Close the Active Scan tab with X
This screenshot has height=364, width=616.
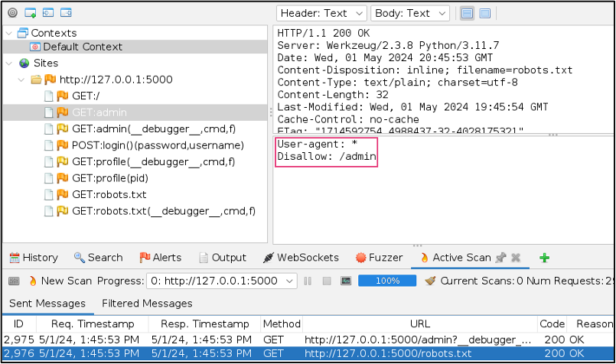(x=516, y=258)
